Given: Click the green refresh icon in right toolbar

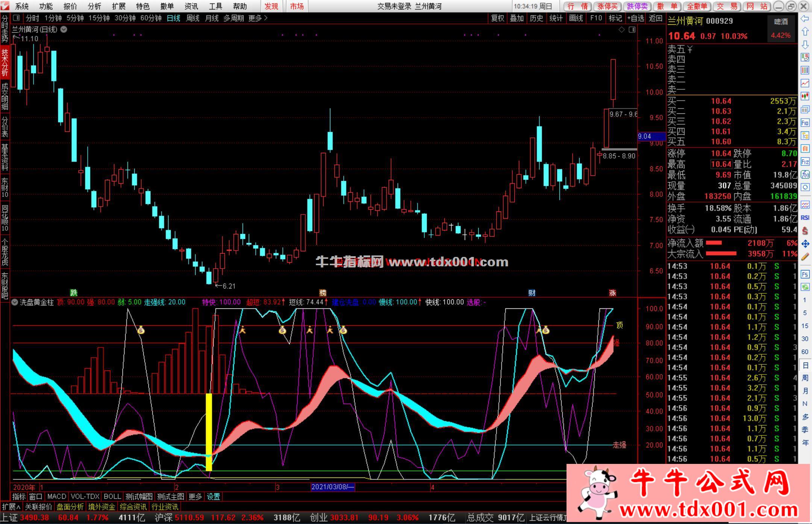Looking at the screenshot, I should [x=805, y=287].
